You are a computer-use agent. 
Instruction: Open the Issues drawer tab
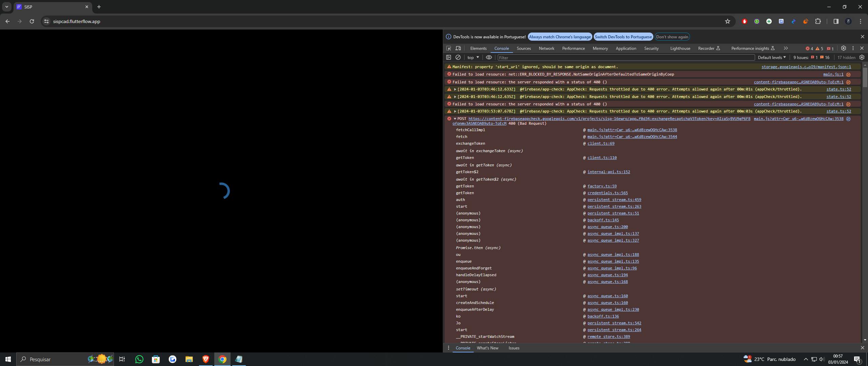coord(514,348)
